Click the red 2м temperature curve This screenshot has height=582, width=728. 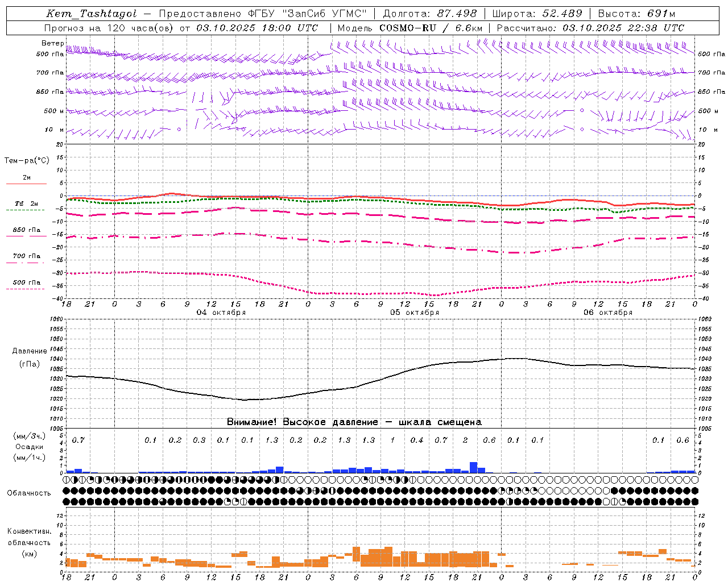coord(381,198)
